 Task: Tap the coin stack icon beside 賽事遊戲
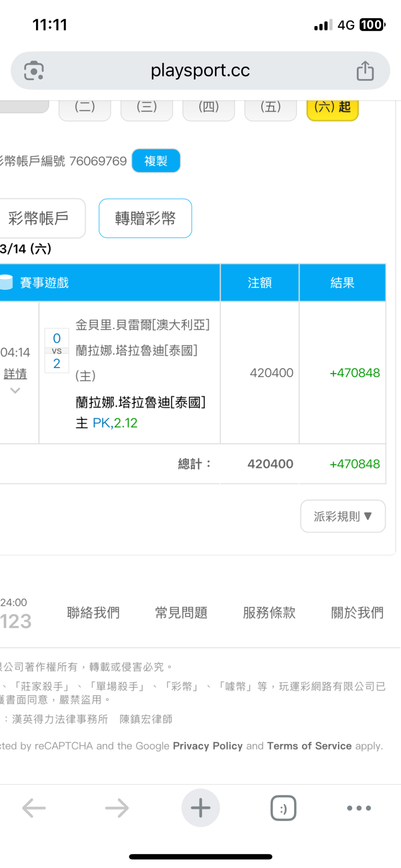[x=6, y=282]
